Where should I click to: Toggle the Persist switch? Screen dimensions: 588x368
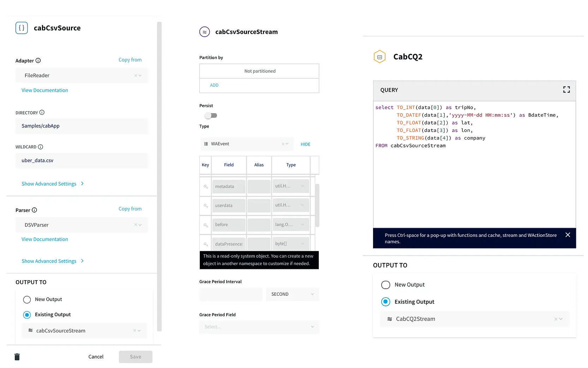pyautogui.click(x=211, y=116)
